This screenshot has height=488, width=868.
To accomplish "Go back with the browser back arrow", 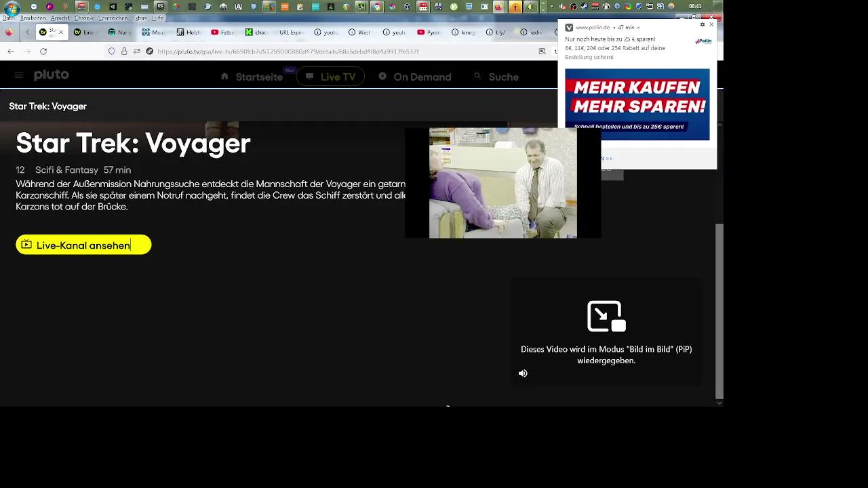I will pos(11,52).
